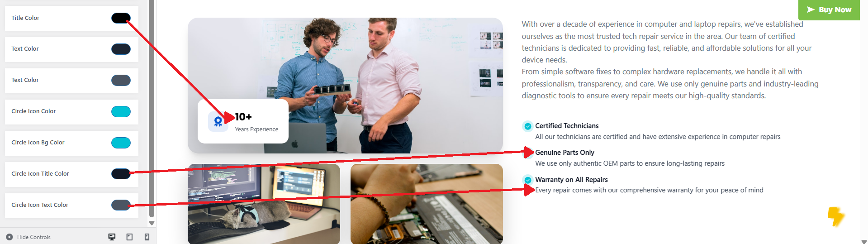
Task: Switch to desktop preview icon
Action: pos(112,237)
